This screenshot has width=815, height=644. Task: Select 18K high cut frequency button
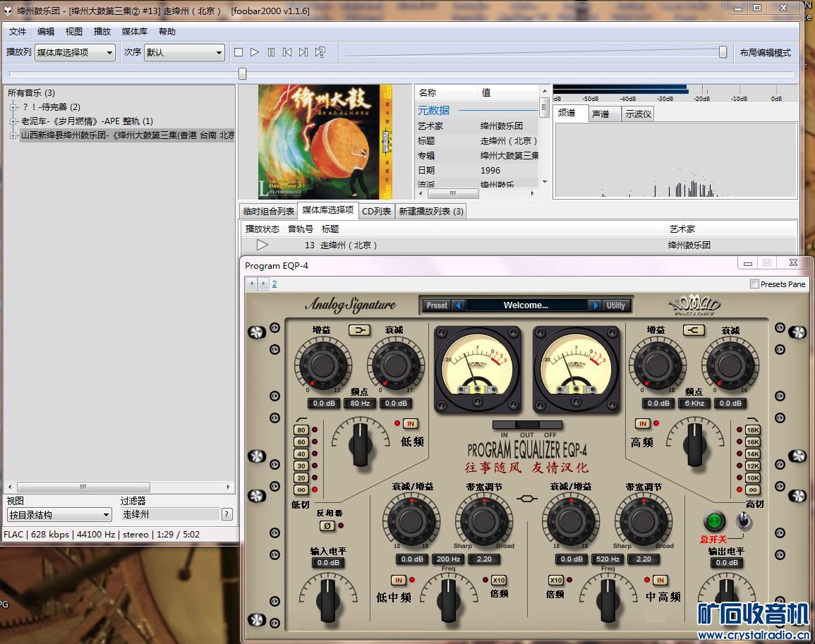coord(753,430)
